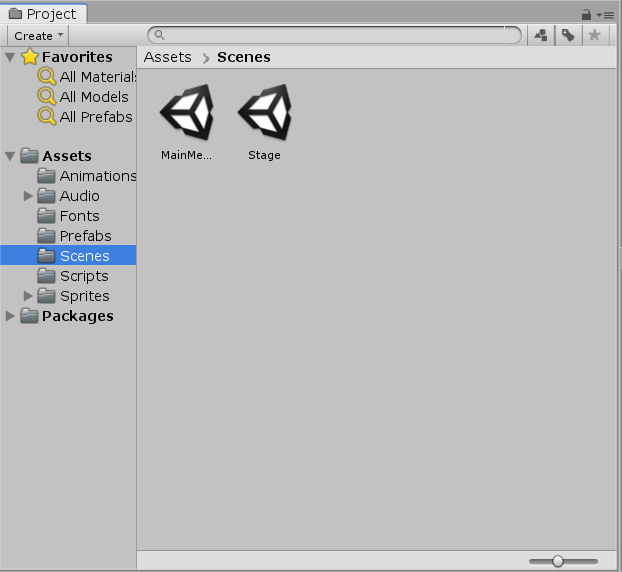Screen dimensions: 622x572
Task: Click the All Materials magnifier icon
Action: [x=47, y=77]
